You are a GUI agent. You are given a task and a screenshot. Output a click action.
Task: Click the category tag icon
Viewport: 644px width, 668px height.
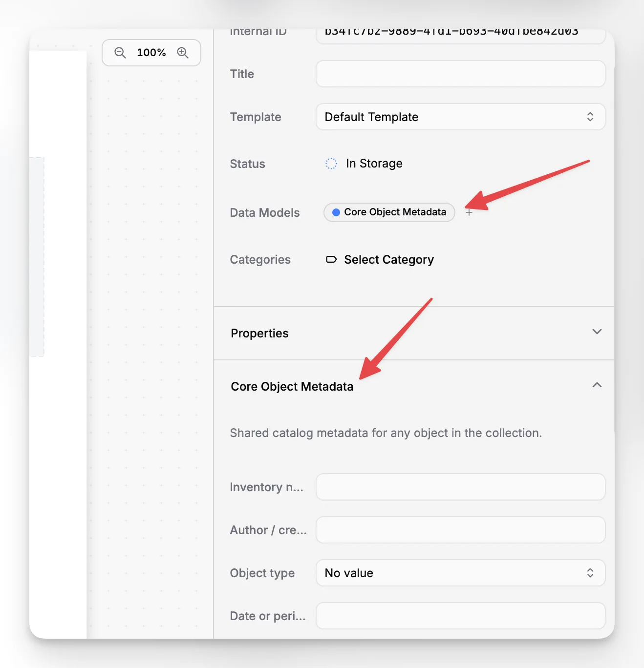(x=331, y=259)
